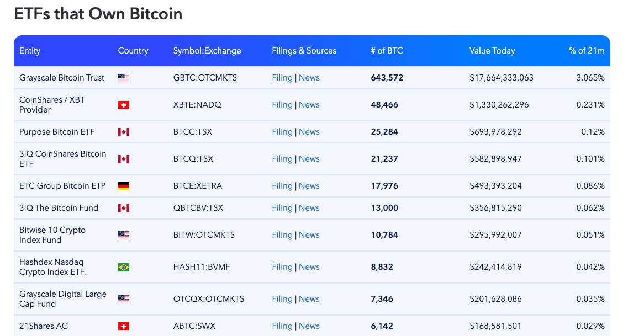This screenshot has height=336, width=644.
Task: Click the GBTC:OTCMKTS symbol cell
Action: point(205,78)
